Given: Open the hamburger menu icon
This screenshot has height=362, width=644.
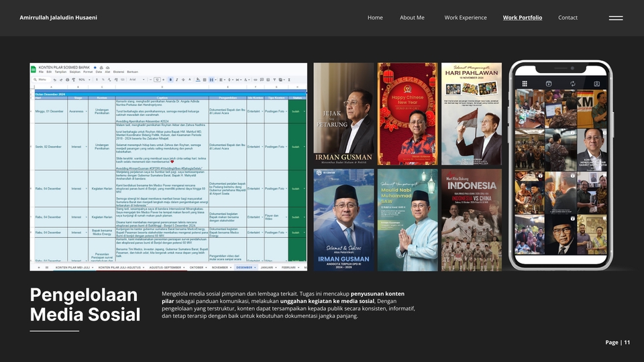Looking at the screenshot, I should coord(616,18).
